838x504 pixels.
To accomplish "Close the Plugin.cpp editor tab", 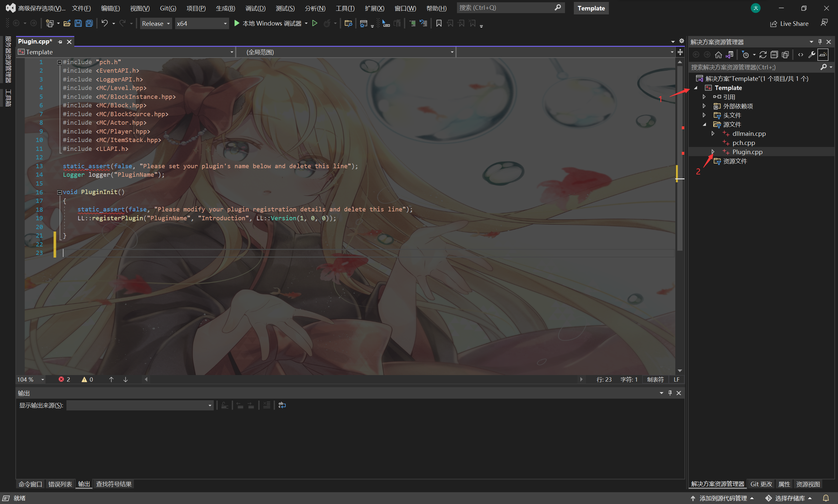I will pyautogui.click(x=69, y=42).
